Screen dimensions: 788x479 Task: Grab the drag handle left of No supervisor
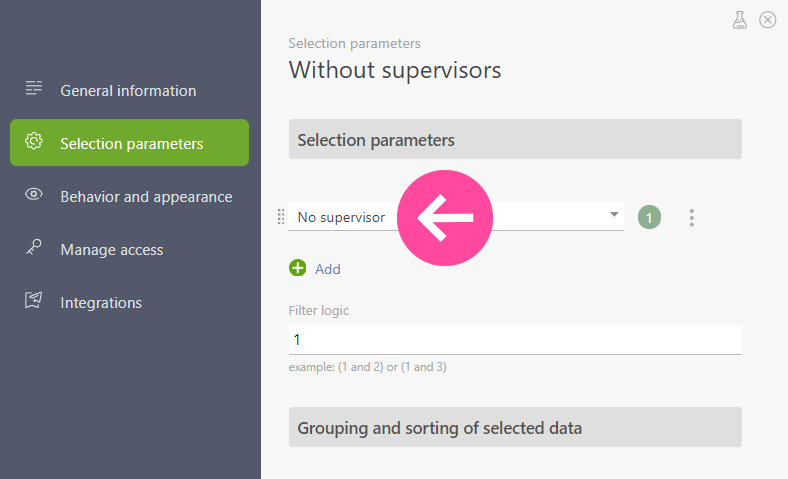(x=281, y=217)
